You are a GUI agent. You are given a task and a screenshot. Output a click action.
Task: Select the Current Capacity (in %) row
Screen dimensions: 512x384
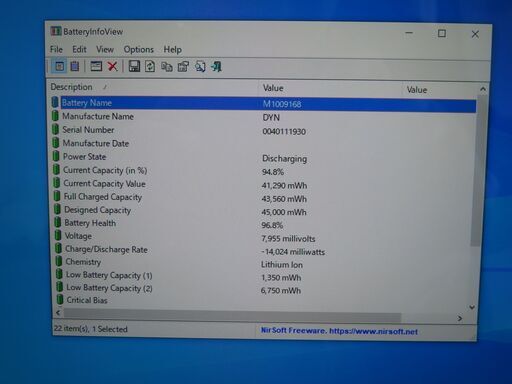click(263, 171)
